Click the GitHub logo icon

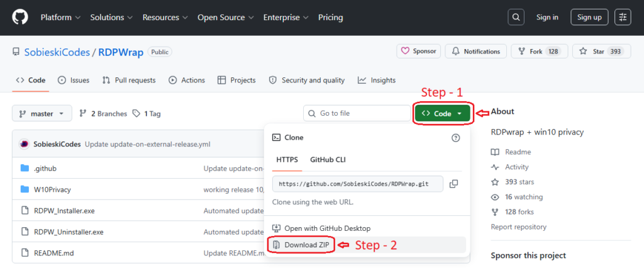click(21, 17)
